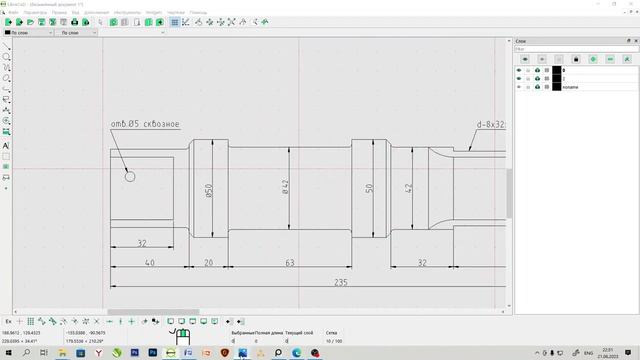Select the Line tool in left toolbar

[x=6, y=46]
